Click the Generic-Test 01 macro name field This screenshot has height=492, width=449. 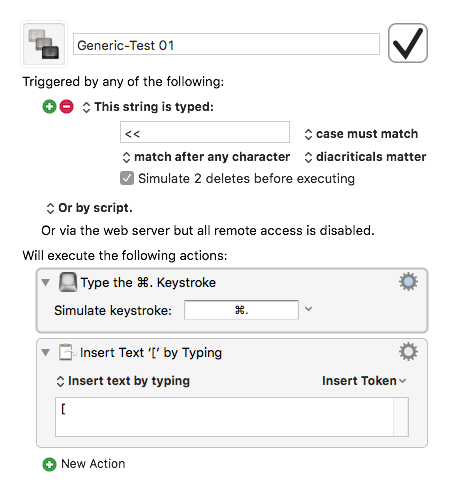226,44
